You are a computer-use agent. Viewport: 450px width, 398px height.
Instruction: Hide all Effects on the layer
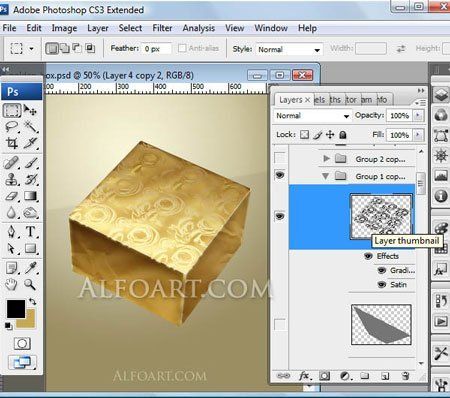click(x=368, y=256)
